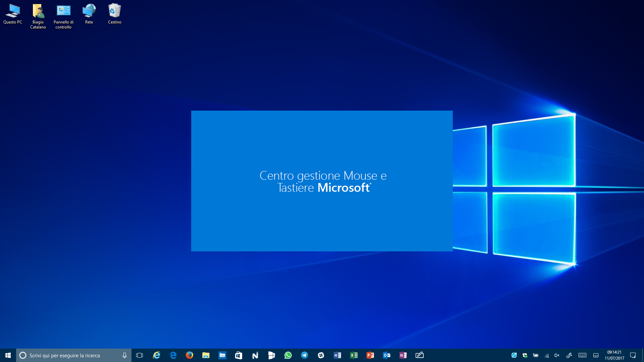
Task: Open Windows Ink Workspace pen icon
Action: [x=569, y=355]
